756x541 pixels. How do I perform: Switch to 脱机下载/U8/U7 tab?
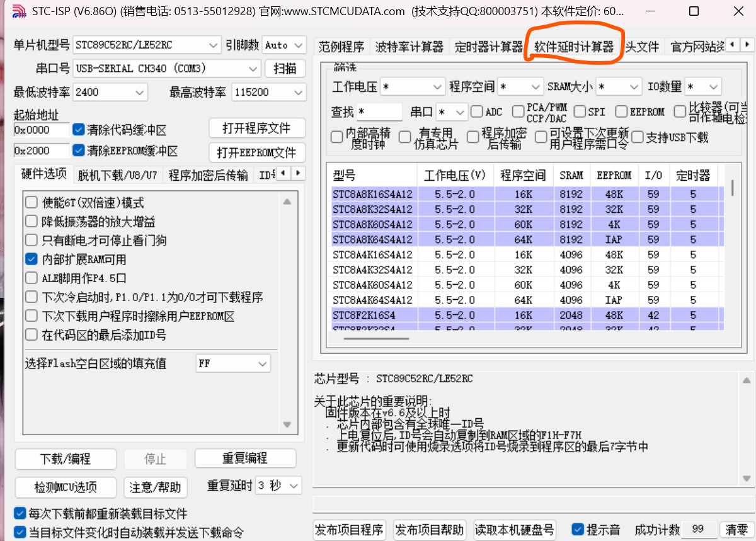tap(118, 174)
